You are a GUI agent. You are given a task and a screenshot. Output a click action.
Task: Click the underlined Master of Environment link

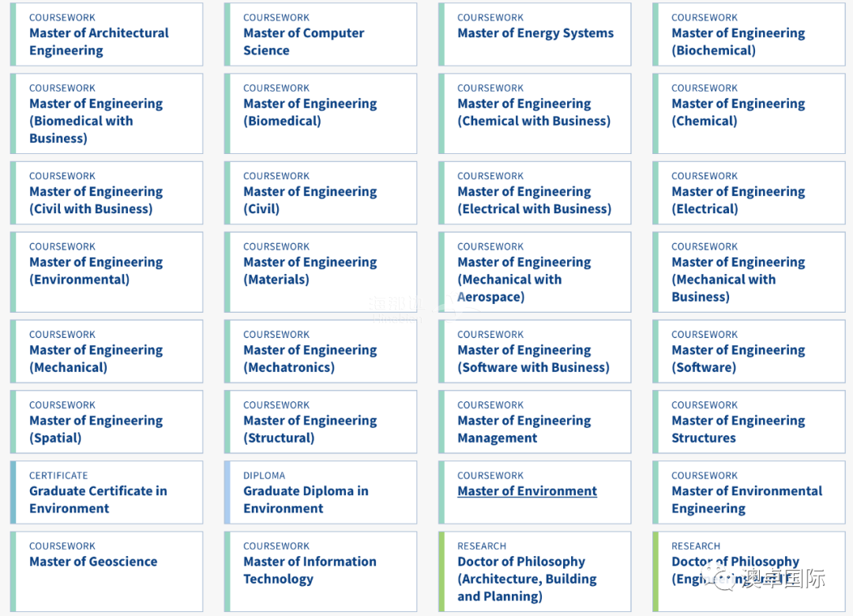click(527, 491)
